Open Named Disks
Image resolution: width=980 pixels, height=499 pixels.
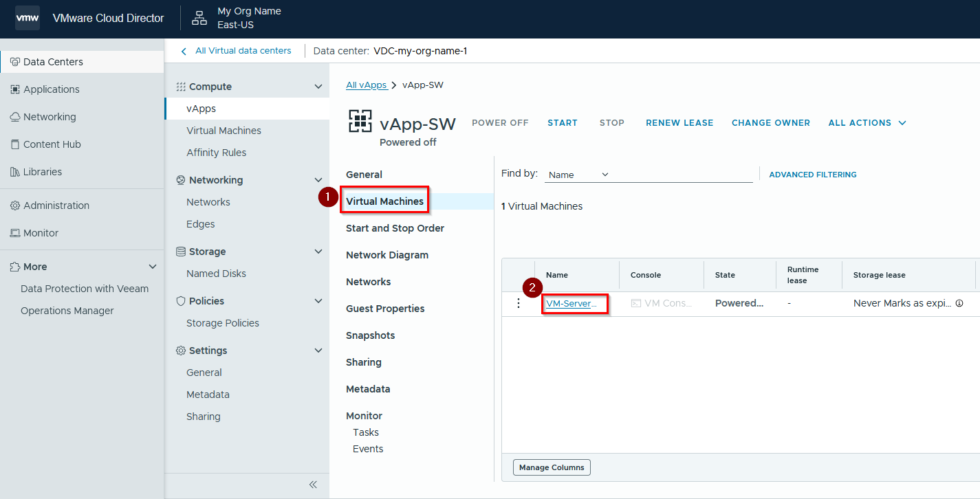click(x=216, y=274)
